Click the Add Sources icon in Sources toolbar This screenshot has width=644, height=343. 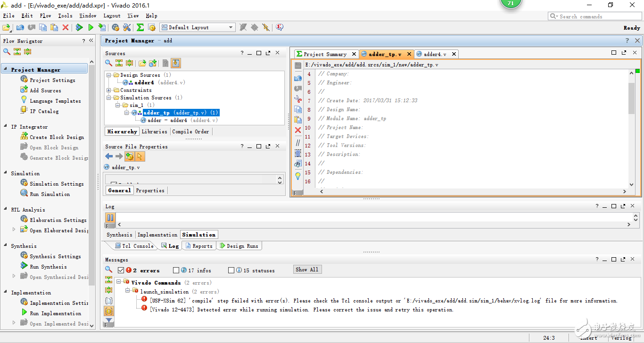pyautogui.click(x=152, y=63)
